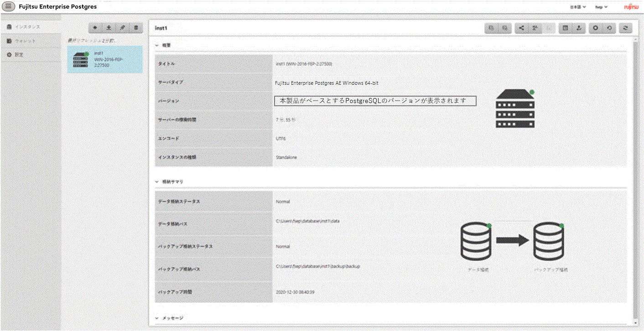The height and width of the screenshot is (331, 644).
Task: Click the UTF8 encoding value
Action: [280, 139]
